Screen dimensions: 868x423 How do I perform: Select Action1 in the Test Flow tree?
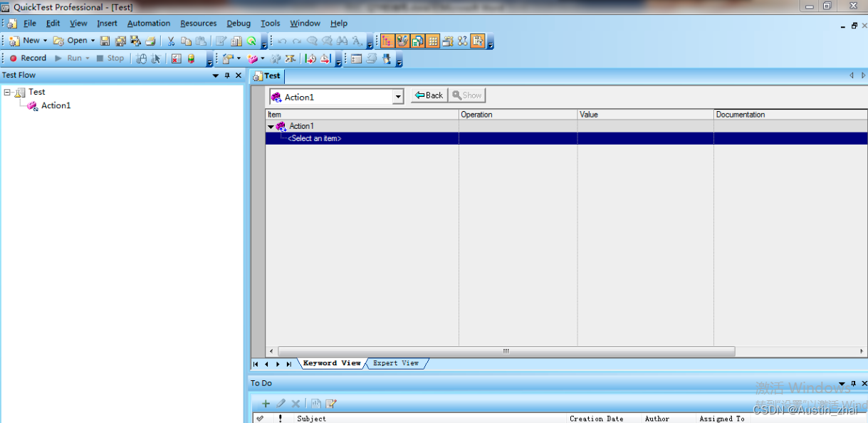56,105
